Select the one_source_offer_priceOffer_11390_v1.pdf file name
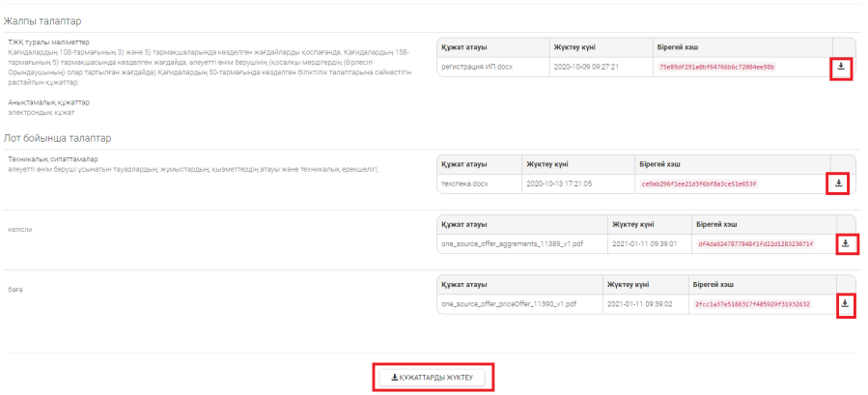This screenshot has width=868, height=395. (509, 304)
